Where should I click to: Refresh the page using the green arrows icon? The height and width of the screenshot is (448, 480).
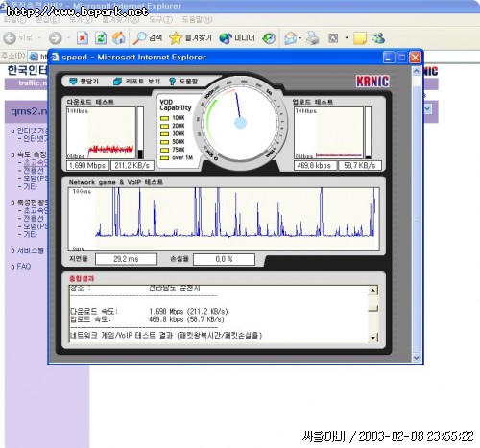click(101, 38)
